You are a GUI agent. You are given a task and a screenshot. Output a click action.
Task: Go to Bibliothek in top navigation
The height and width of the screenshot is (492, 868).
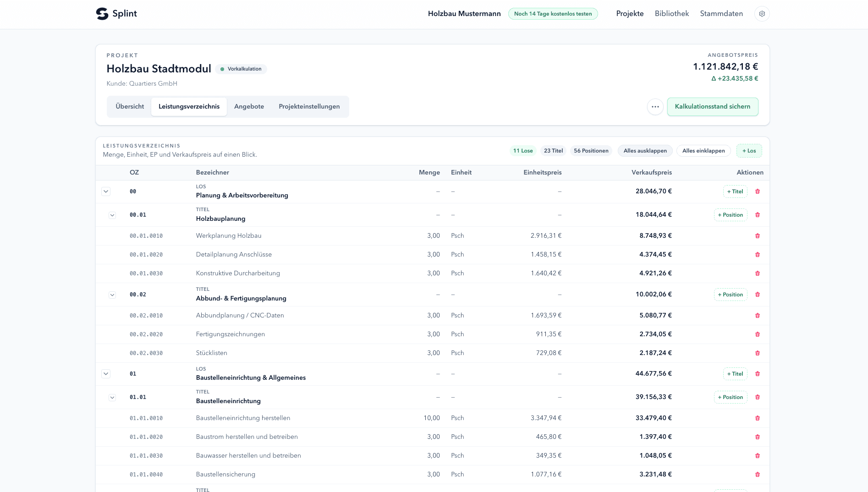click(671, 14)
